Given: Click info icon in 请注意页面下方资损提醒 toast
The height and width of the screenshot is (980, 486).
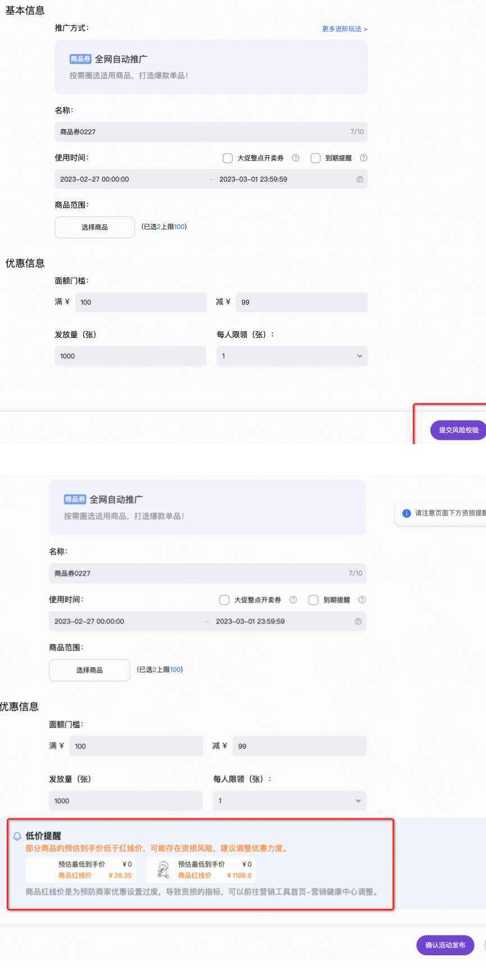Looking at the screenshot, I should pos(407,513).
